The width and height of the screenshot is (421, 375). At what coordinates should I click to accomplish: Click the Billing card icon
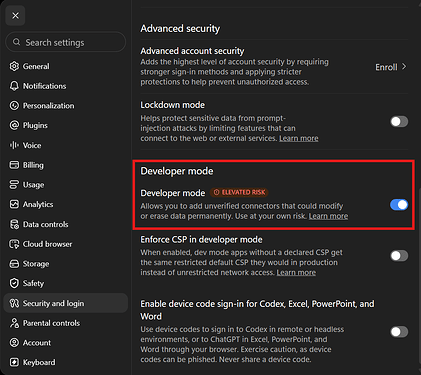pyautogui.click(x=14, y=165)
